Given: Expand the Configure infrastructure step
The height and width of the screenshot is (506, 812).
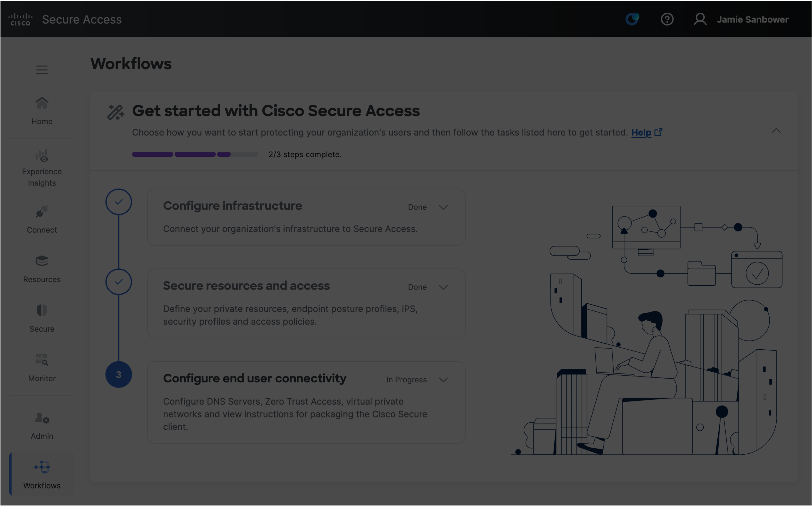Looking at the screenshot, I should pos(443,207).
